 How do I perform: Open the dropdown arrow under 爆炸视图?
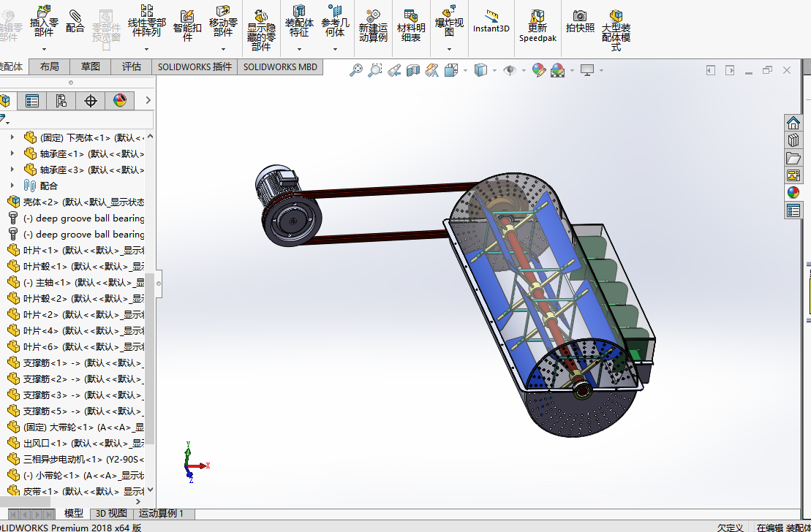click(x=449, y=49)
